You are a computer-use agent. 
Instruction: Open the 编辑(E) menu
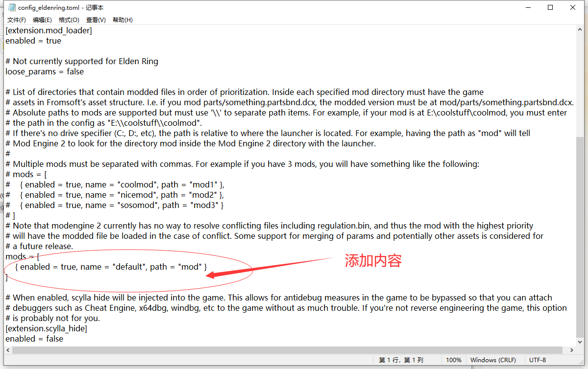pos(42,20)
